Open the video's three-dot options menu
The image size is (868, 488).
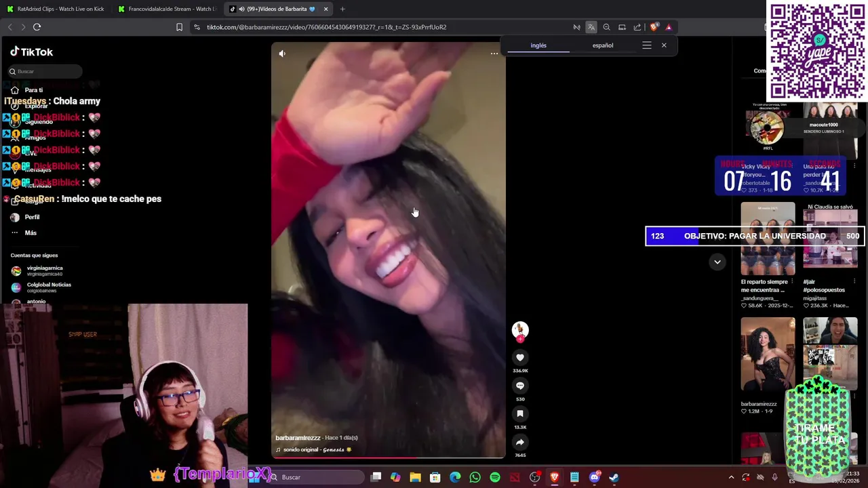(x=494, y=54)
